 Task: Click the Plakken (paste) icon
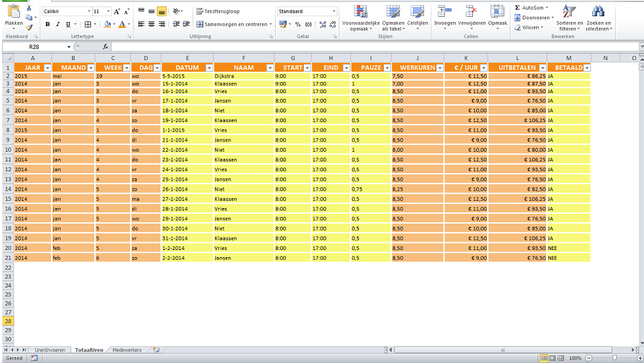pos(14,12)
